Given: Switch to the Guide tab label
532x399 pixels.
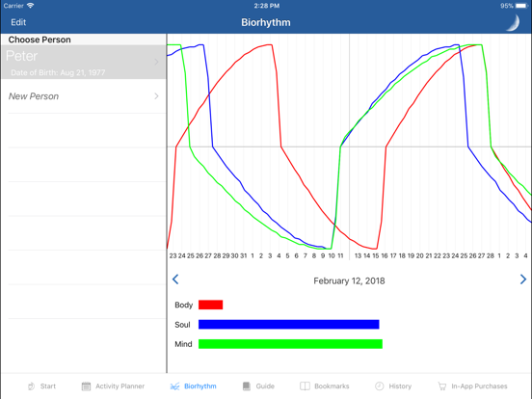Looking at the screenshot, I should coord(265,386).
